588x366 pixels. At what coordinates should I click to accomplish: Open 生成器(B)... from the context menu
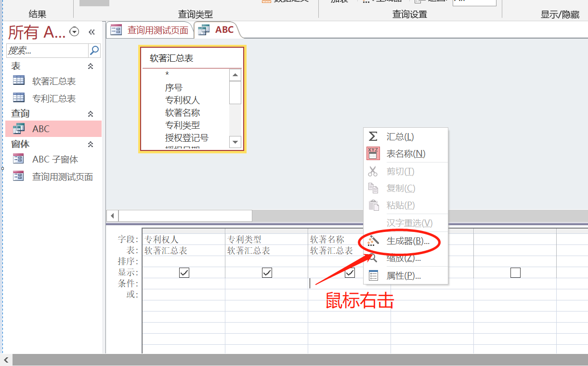pyautogui.click(x=405, y=241)
